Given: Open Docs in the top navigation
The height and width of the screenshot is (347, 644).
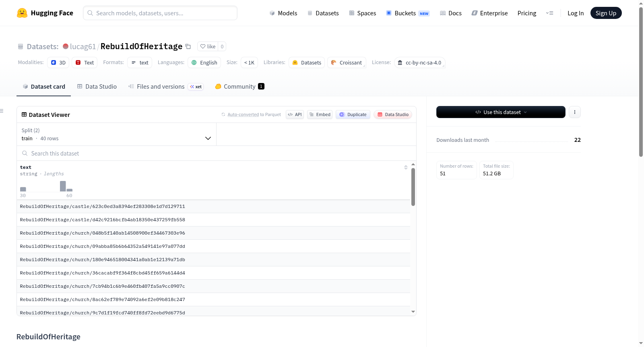Looking at the screenshot, I should pyautogui.click(x=451, y=13).
